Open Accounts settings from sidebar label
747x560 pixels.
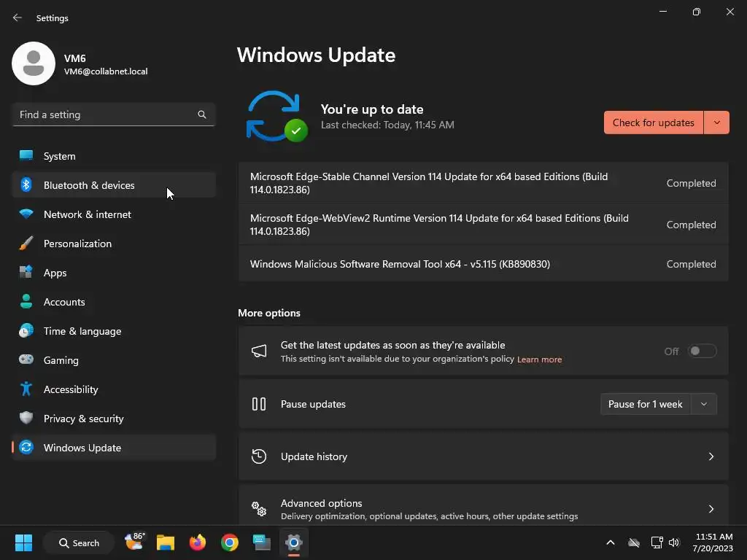tap(64, 302)
